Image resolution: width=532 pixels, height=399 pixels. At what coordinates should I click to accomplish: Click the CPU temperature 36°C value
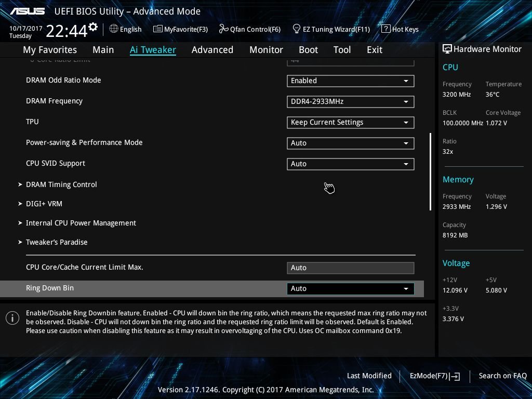click(x=493, y=95)
